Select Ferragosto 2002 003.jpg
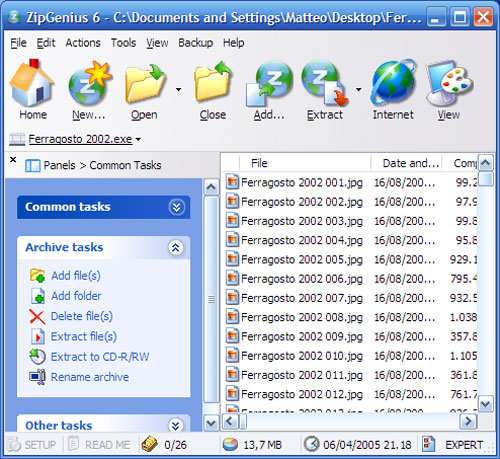Viewport: 500px width, 459px height. tap(302, 221)
